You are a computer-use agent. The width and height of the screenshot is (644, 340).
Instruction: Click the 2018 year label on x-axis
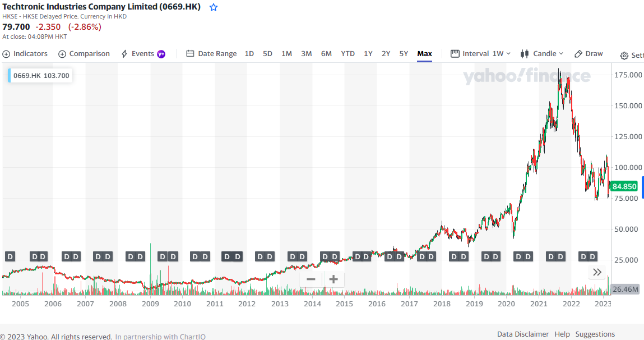442,304
